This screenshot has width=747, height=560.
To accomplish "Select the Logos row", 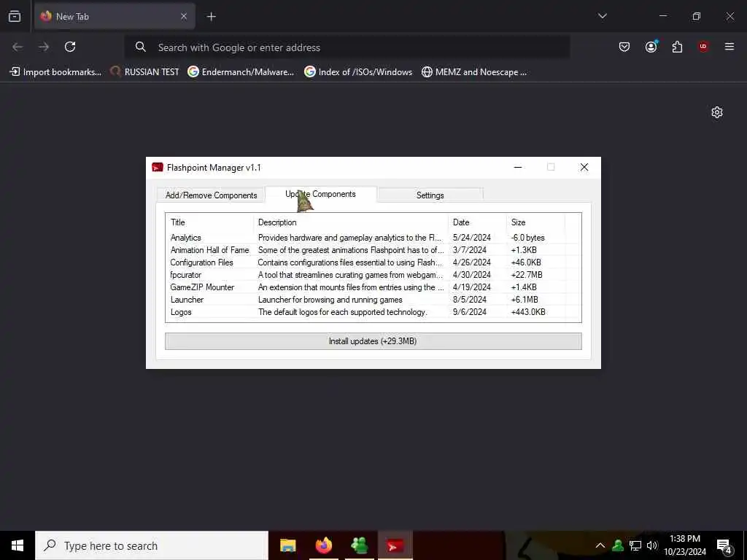I will pos(373,312).
